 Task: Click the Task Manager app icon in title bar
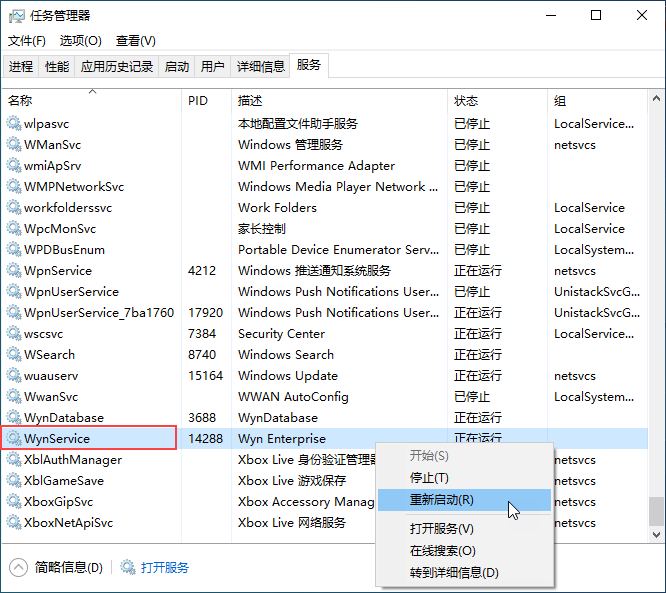pos(16,16)
